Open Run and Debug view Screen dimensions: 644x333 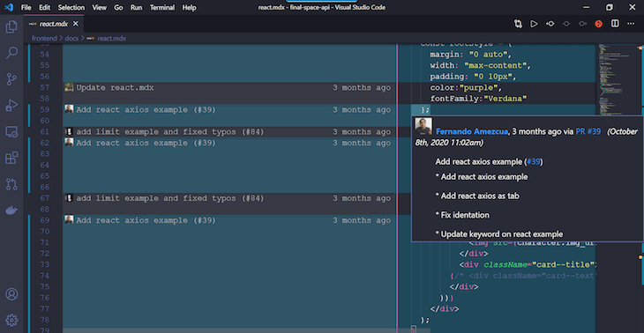tap(11, 106)
